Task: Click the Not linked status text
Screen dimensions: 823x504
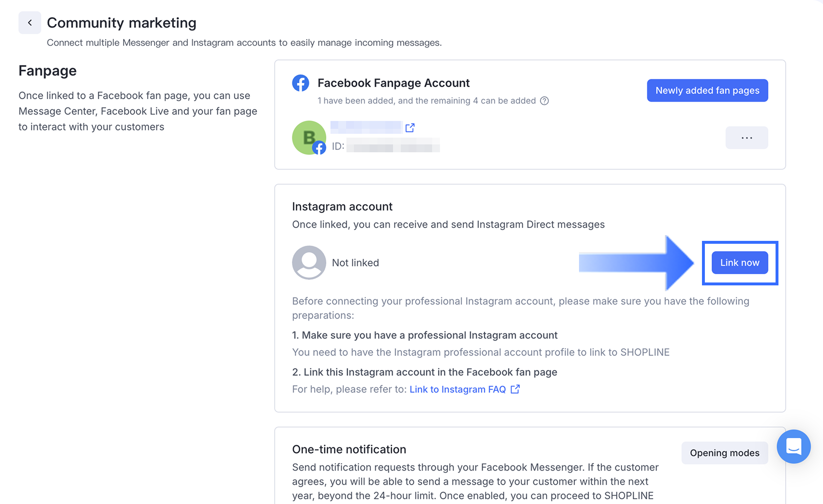Action: 355,263
